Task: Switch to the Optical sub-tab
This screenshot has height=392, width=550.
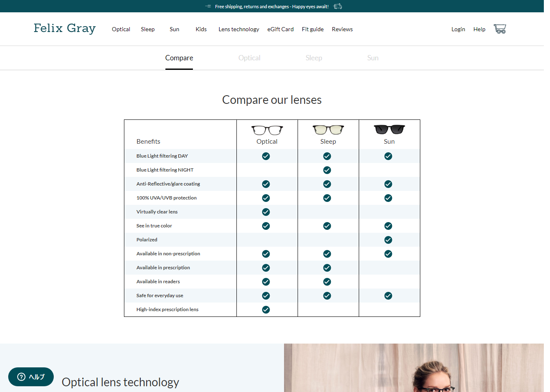Action: [250, 58]
